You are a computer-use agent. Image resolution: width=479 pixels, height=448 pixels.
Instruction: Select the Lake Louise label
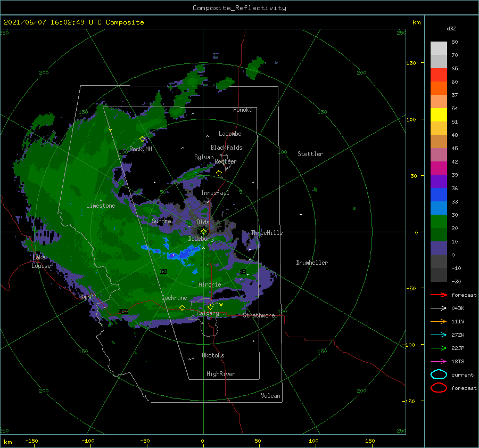[x=41, y=262]
